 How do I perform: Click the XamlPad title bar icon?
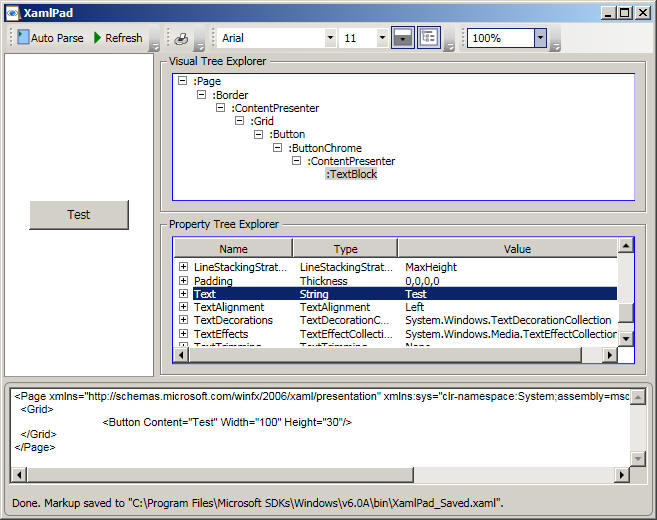pyautogui.click(x=12, y=13)
